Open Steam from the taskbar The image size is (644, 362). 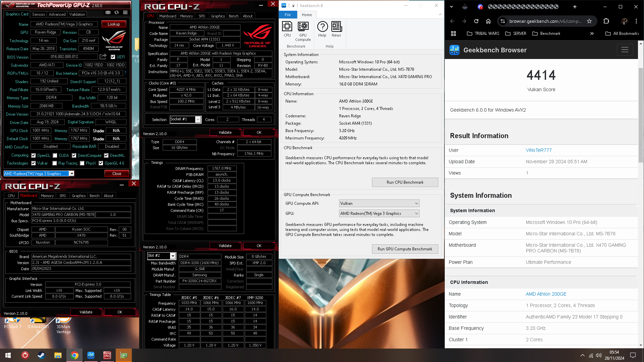click(x=41, y=355)
